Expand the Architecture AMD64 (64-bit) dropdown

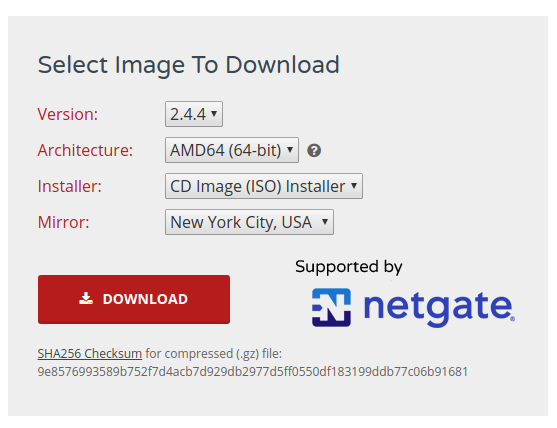232,150
